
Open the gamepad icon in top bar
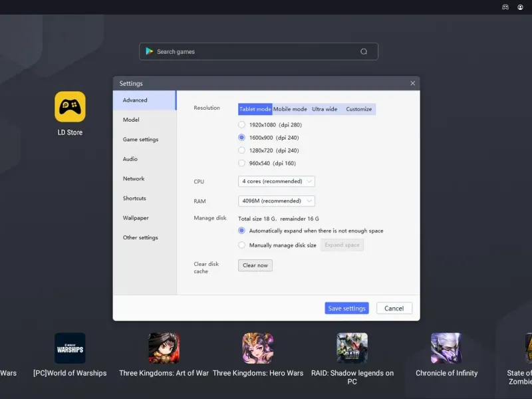tap(505, 7)
